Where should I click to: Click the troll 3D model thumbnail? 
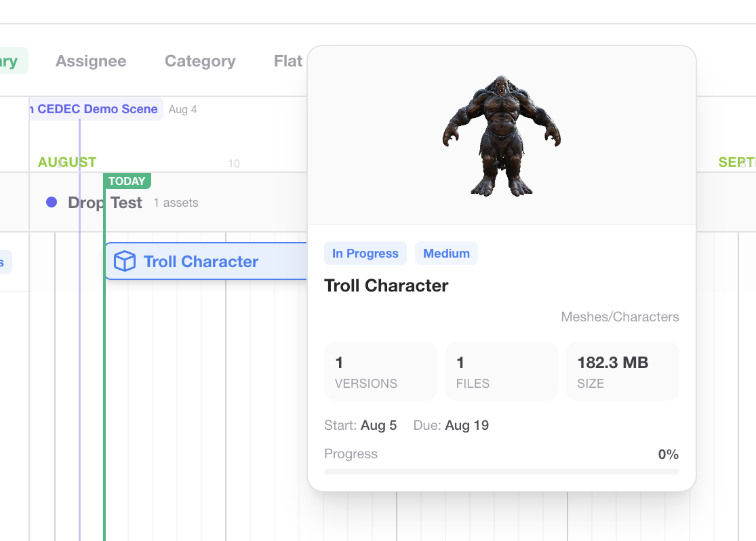click(502, 136)
